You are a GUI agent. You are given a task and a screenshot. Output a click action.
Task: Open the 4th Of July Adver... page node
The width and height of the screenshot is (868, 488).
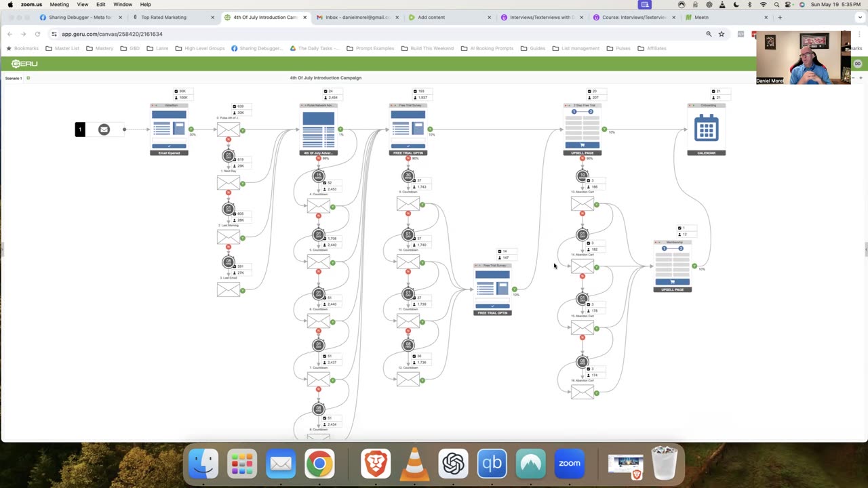pos(318,129)
